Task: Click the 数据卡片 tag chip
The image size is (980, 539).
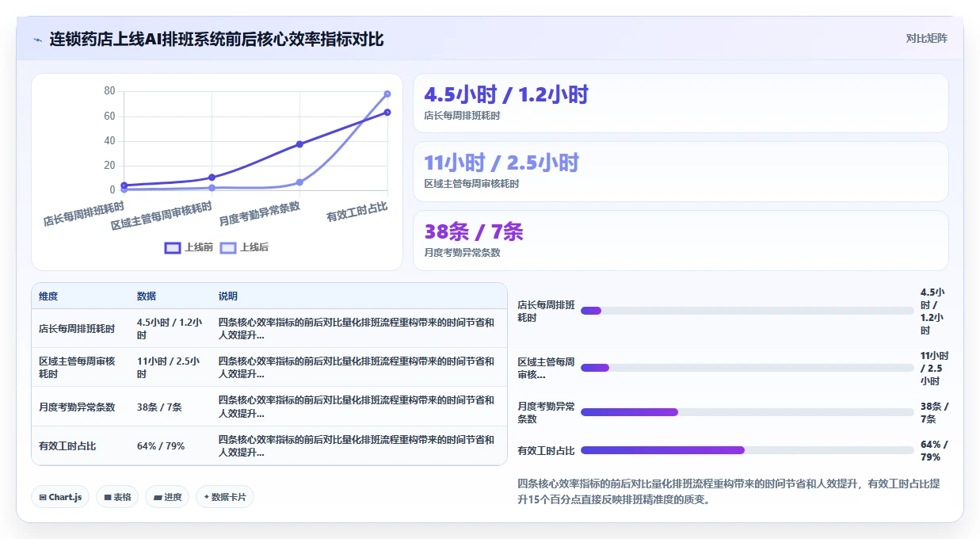Action: coord(225,497)
